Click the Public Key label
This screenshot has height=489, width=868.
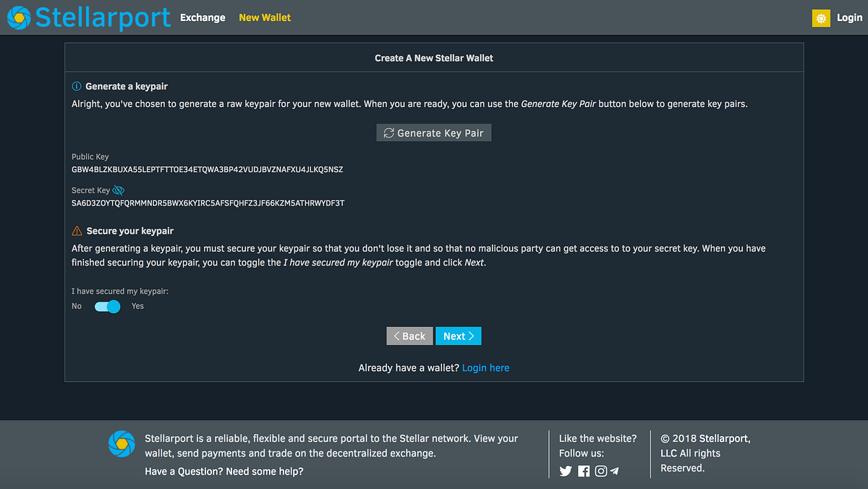[x=90, y=157]
